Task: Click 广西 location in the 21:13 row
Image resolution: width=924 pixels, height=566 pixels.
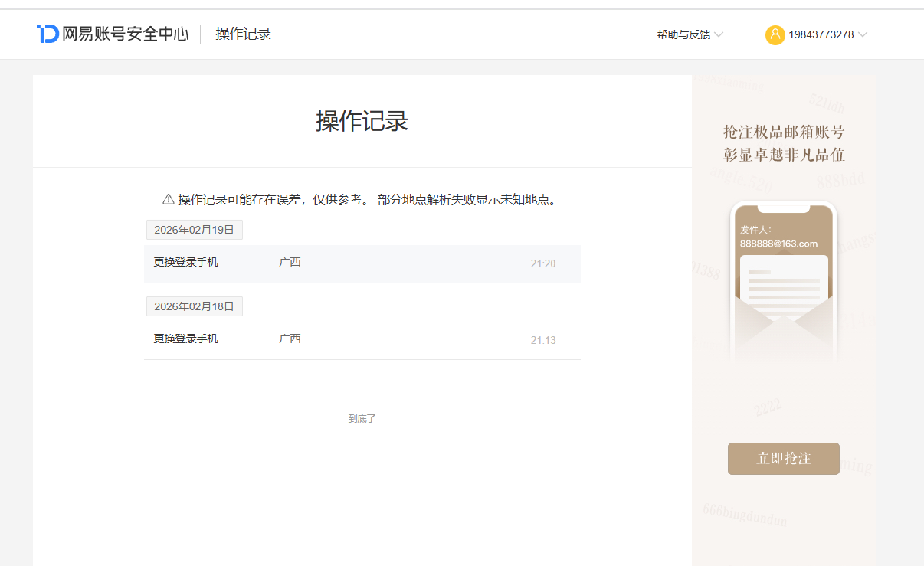Action: click(x=290, y=339)
